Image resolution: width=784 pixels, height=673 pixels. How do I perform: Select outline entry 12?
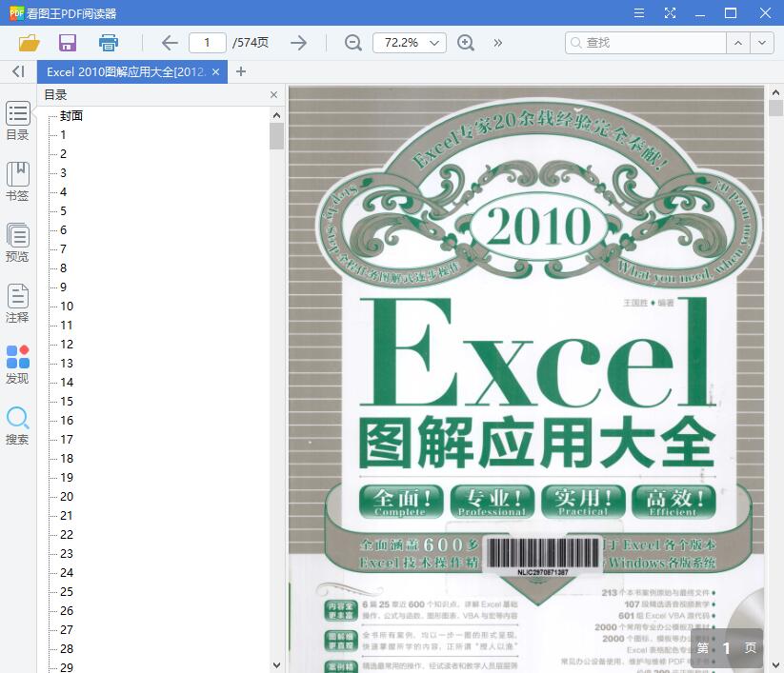(x=67, y=345)
